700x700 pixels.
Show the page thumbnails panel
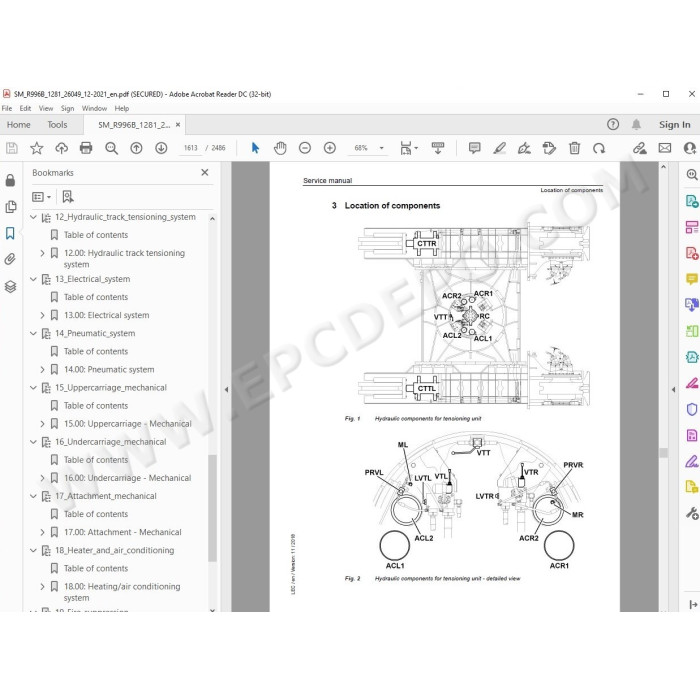pos(10,207)
